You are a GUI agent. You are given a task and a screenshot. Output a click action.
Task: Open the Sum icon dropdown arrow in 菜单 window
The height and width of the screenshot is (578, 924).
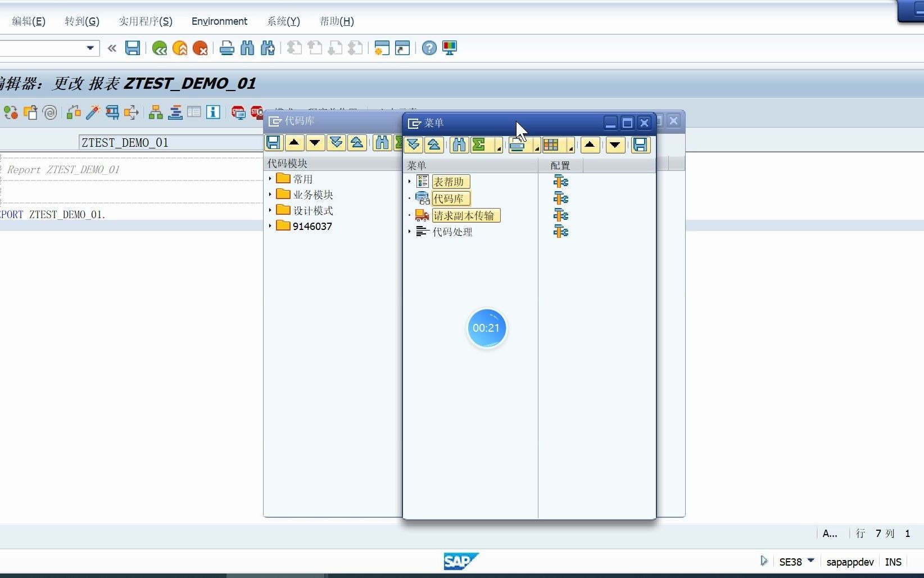[x=499, y=148]
